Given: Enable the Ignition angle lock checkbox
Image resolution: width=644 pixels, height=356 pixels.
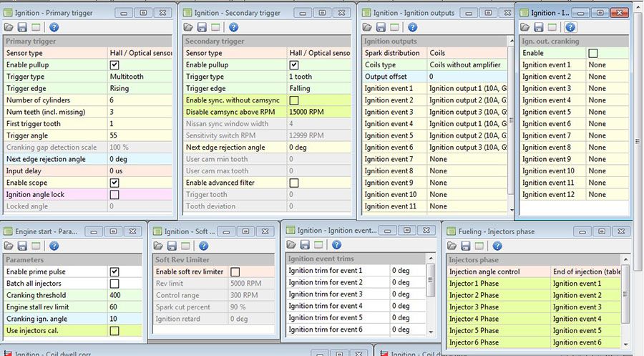Looking at the screenshot, I should tap(114, 195).
